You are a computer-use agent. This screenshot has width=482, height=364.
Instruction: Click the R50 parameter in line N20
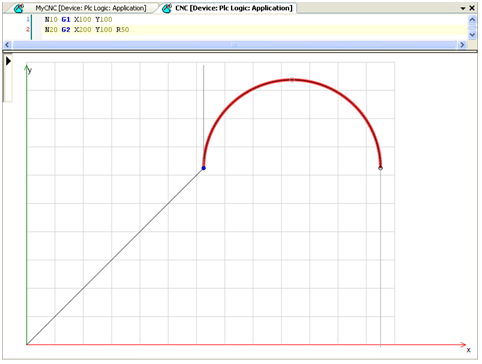click(122, 30)
